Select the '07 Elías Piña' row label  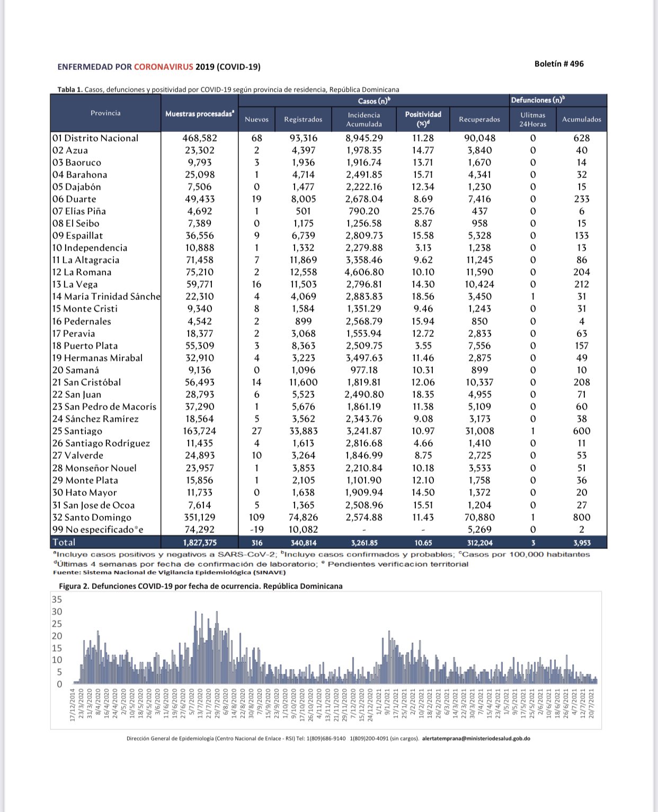pos(79,211)
